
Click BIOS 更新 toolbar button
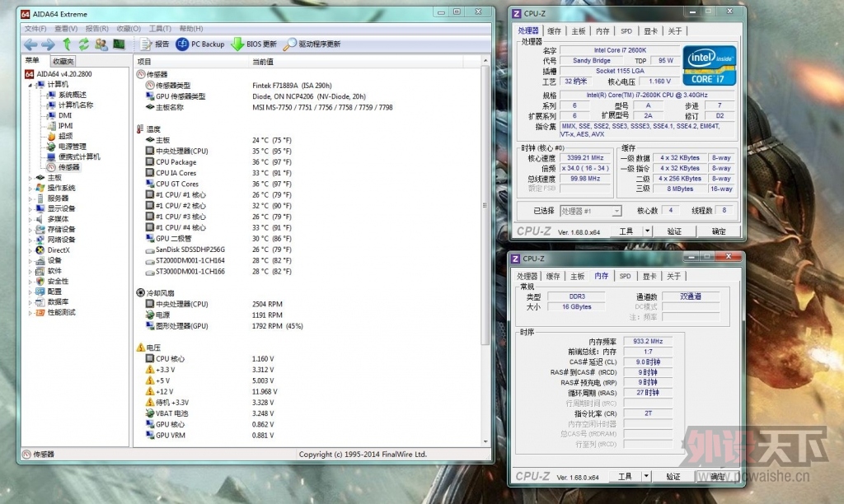[254, 44]
